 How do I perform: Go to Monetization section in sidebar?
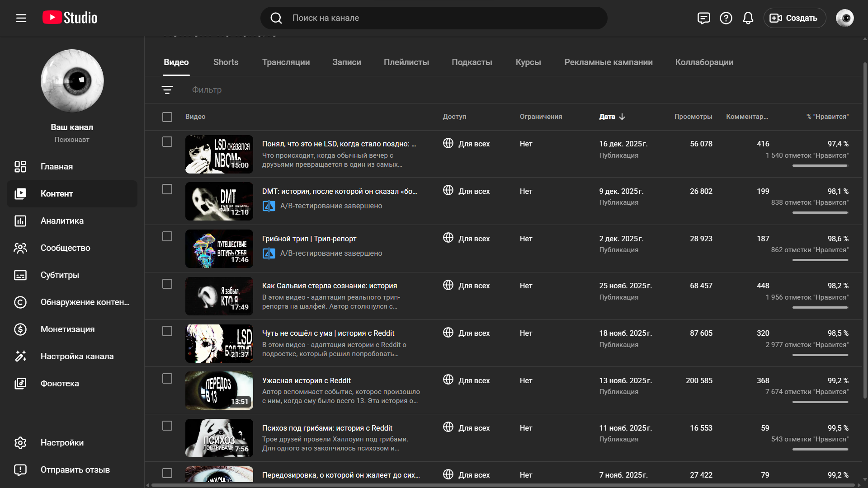67,329
